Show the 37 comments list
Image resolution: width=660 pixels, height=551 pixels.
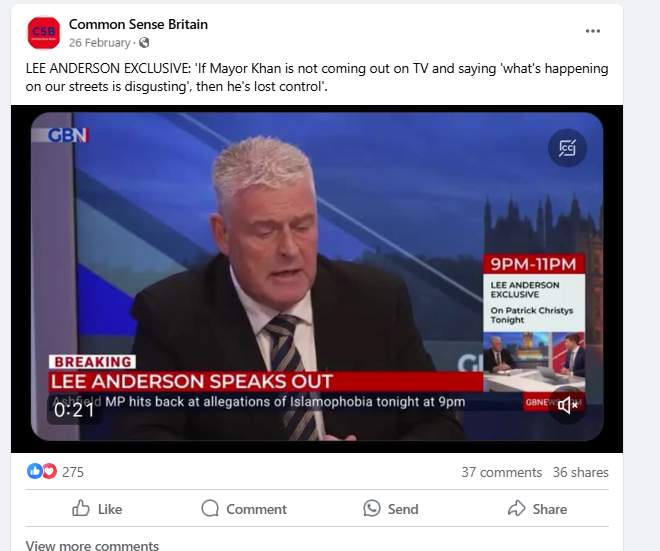point(501,472)
